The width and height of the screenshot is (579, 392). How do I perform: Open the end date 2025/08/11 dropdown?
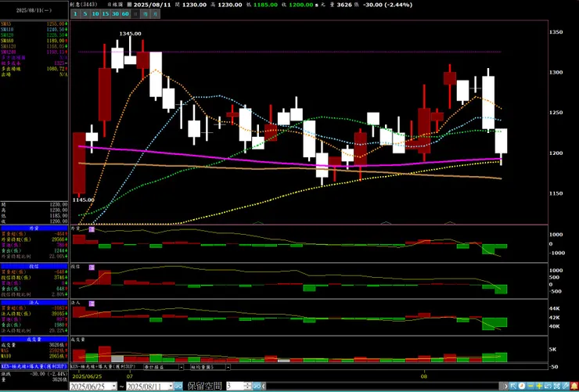pyautogui.click(x=171, y=386)
